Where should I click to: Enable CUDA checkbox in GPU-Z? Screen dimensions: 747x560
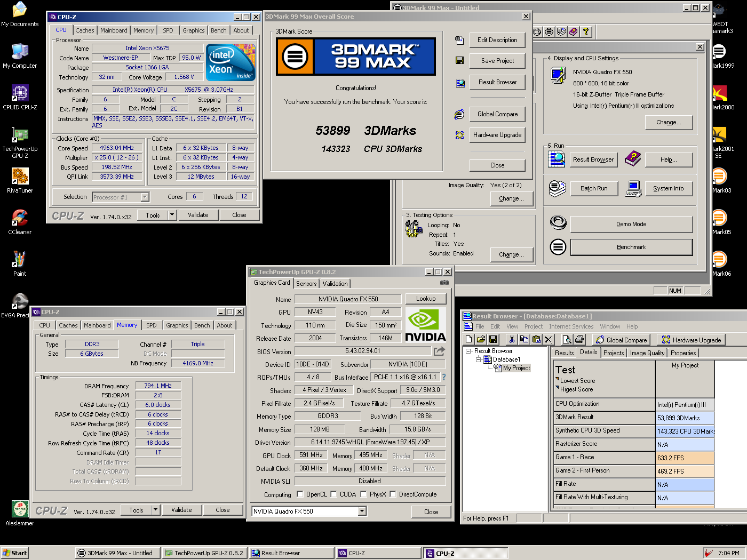pyautogui.click(x=333, y=494)
